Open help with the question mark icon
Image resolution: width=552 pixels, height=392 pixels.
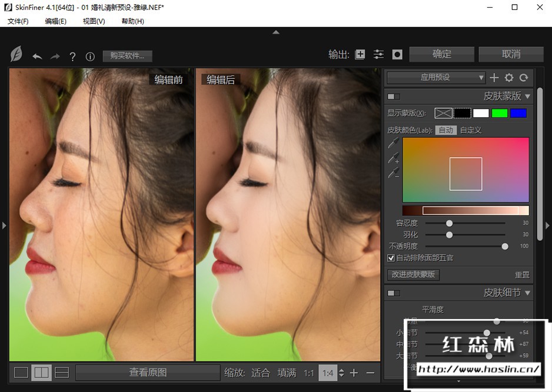pos(72,57)
